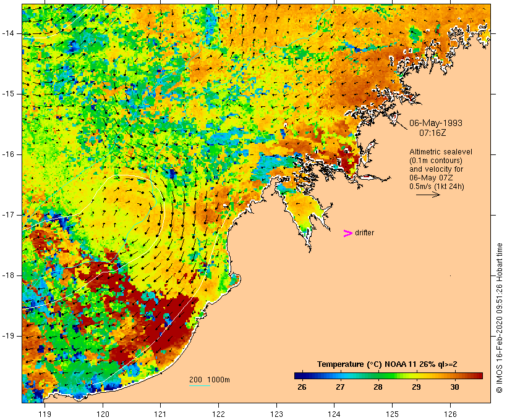Viewport: 507px width, 420px height.
Task: Click the longitude label '120'
Action: point(103,414)
